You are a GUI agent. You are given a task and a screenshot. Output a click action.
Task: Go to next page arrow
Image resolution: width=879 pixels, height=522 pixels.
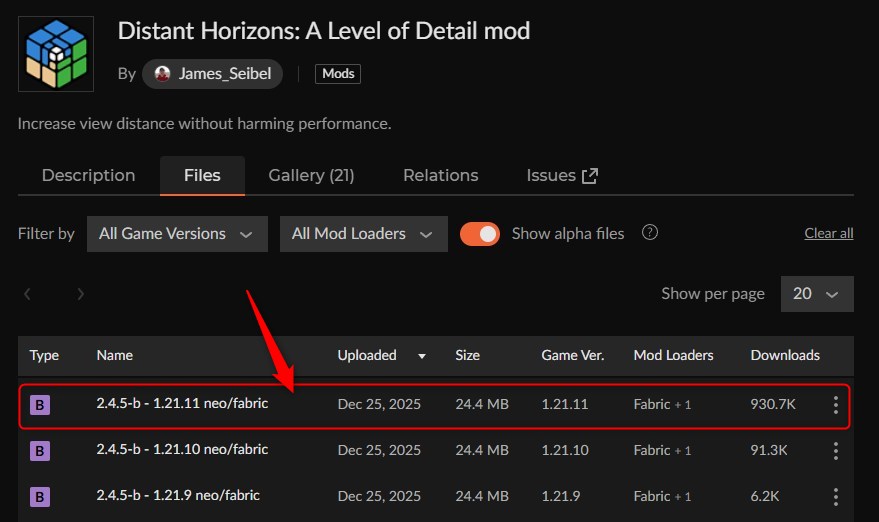coord(81,294)
